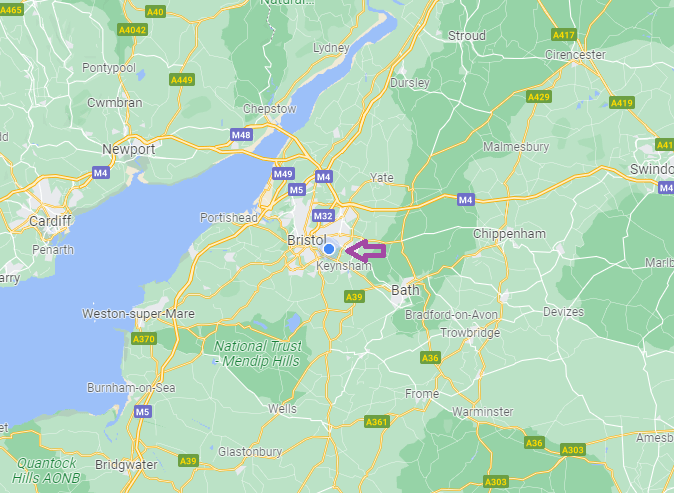674x493 pixels.
Task: Click the M32 motorway shield
Action: coord(323,216)
